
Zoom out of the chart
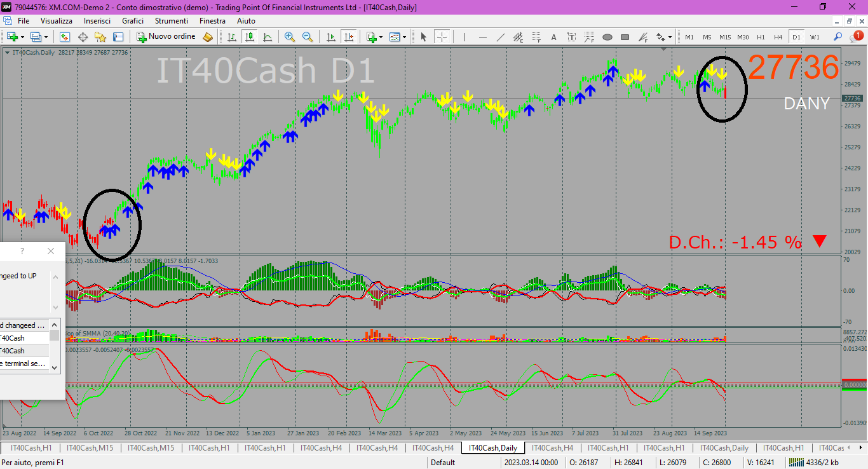pyautogui.click(x=308, y=37)
